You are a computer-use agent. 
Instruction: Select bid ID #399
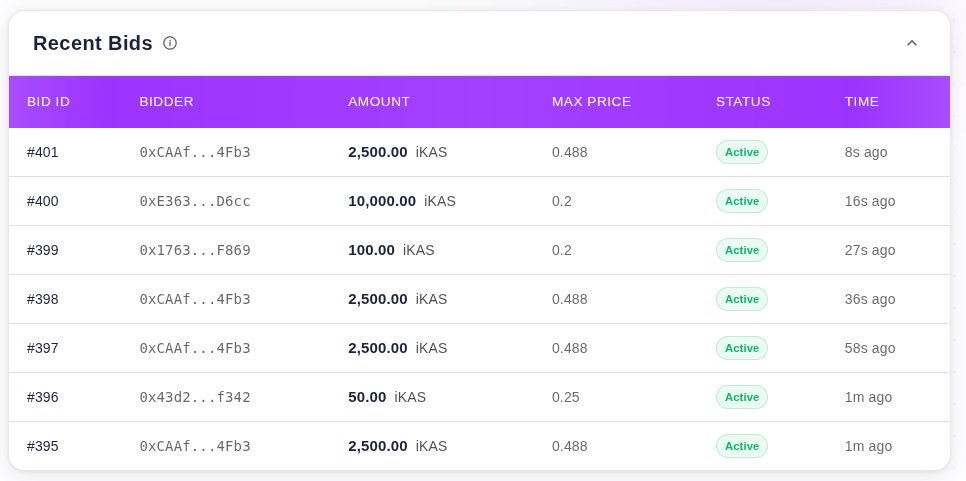[x=43, y=250]
